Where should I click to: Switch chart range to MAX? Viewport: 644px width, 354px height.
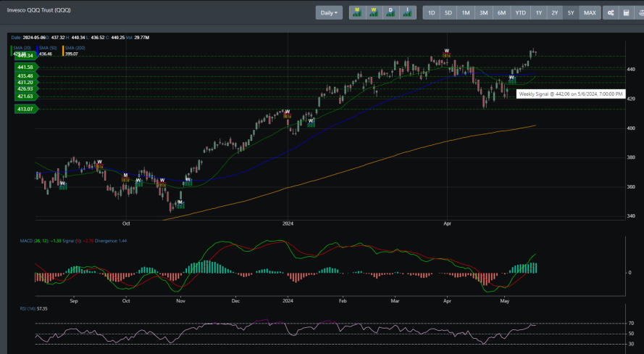pos(590,13)
